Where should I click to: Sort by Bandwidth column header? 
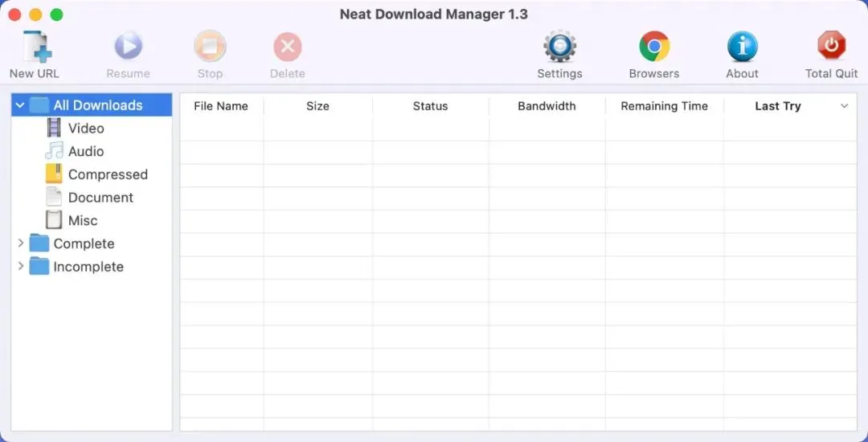tap(547, 106)
